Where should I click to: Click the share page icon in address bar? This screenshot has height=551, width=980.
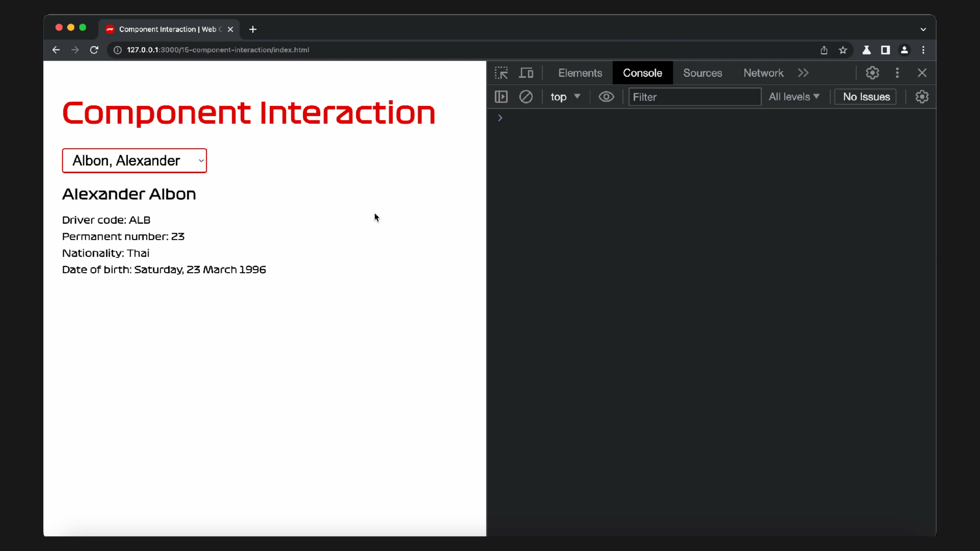point(824,50)
